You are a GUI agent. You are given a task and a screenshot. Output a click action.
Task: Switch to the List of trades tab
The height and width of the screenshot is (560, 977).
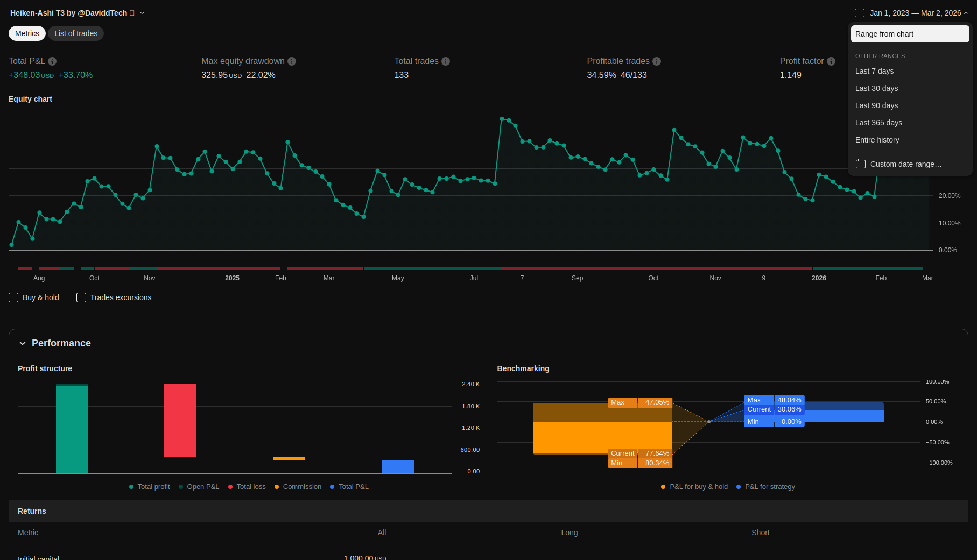(76, 33)
